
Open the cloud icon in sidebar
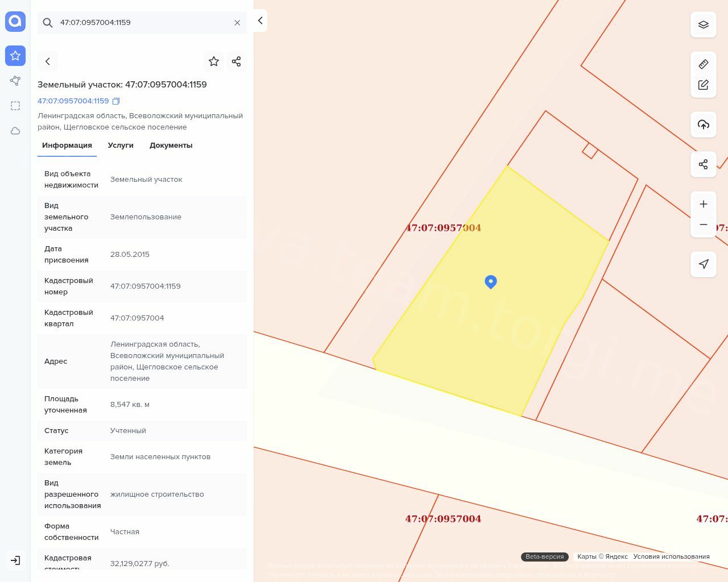coord(15,131)
